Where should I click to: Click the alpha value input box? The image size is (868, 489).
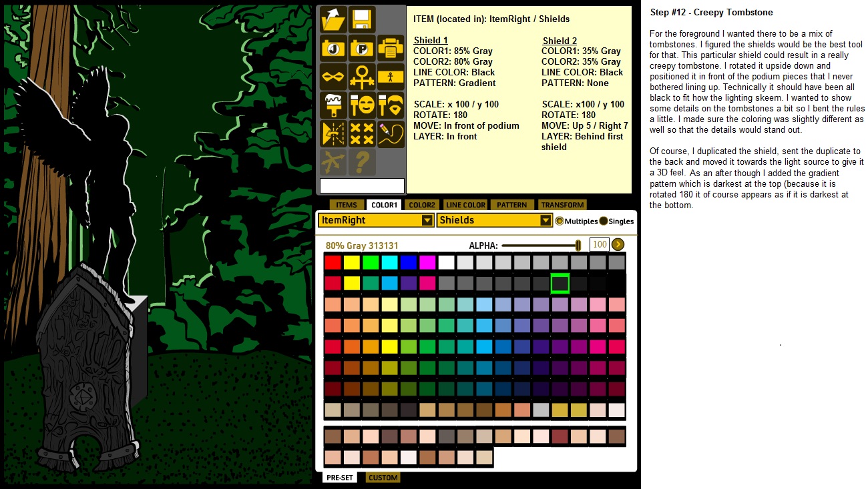pos(600,245)
